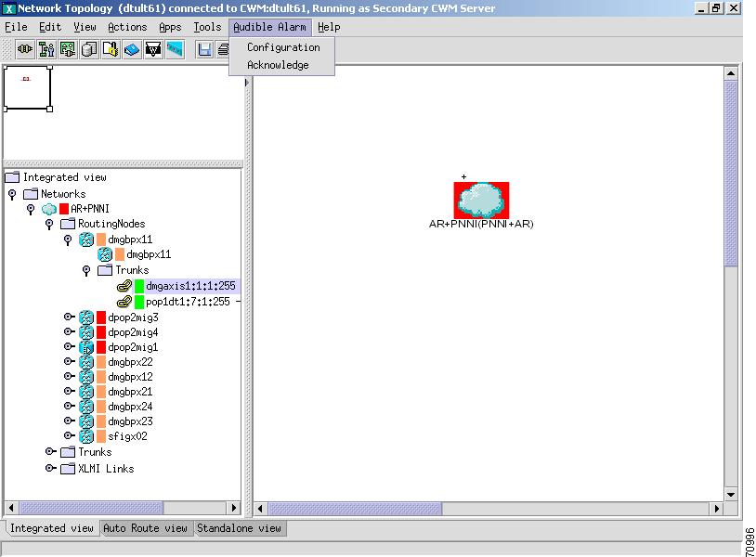This screenshot has height=557, width=756.
Task: Open the circuit board plug toolbar icon
Action: (x=68, y=49)
